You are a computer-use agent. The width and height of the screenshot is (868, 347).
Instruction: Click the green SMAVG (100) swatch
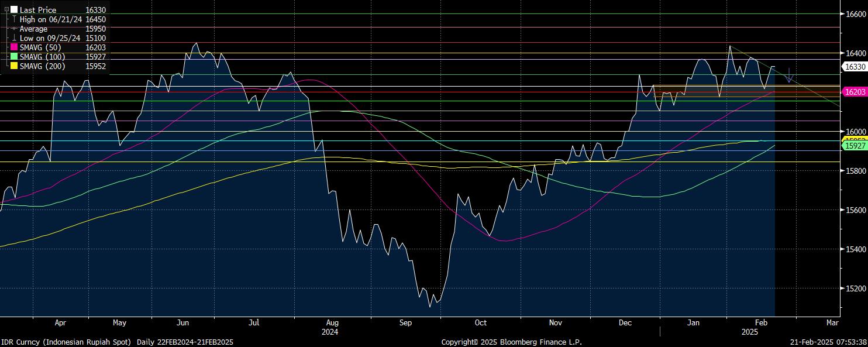(14, 57)
